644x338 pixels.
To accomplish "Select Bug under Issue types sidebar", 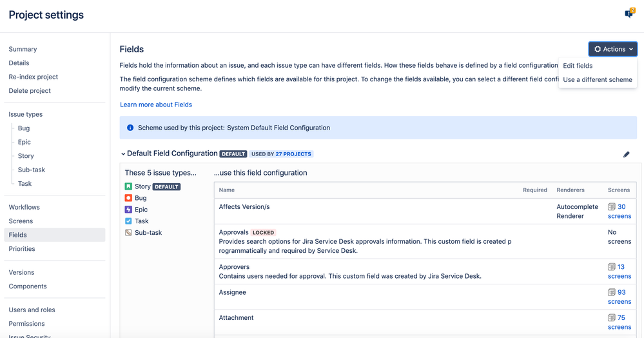I will click(24, 128).
